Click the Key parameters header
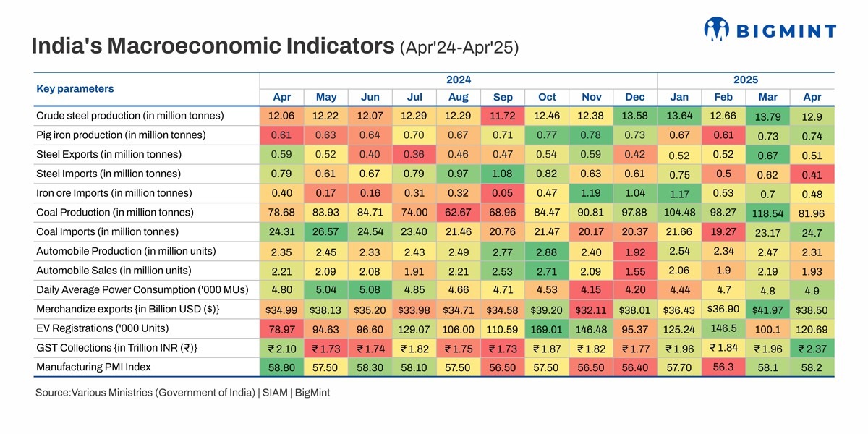Screen dimensions: 868x434 (x=75, y=89)
